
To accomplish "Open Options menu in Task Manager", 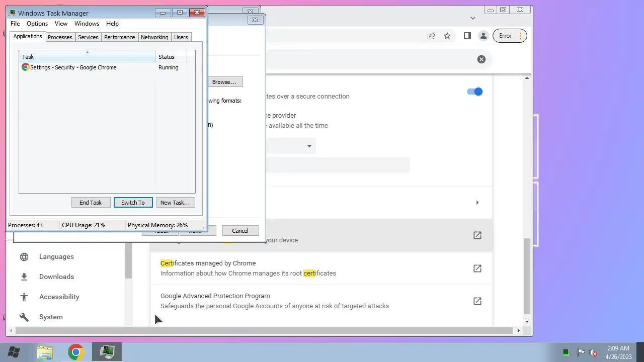I will coord(37,24).
